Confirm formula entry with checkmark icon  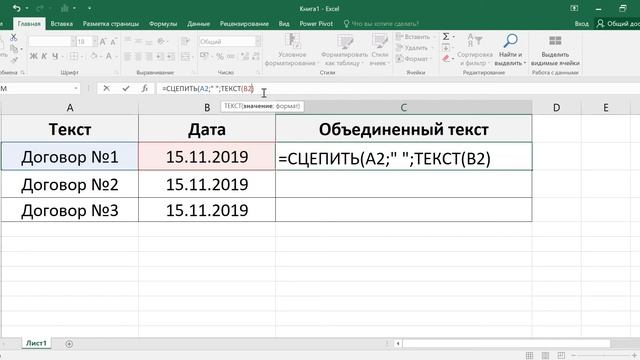[126, 88]
